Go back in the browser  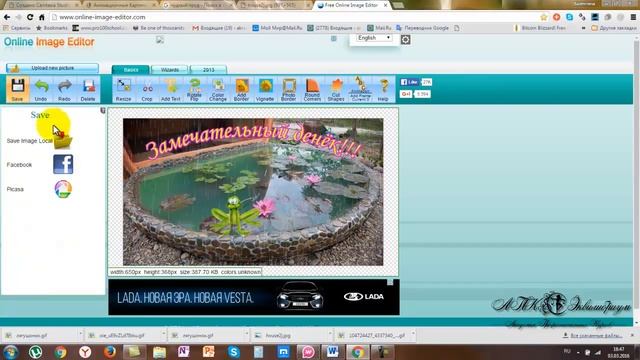(7, 17)
